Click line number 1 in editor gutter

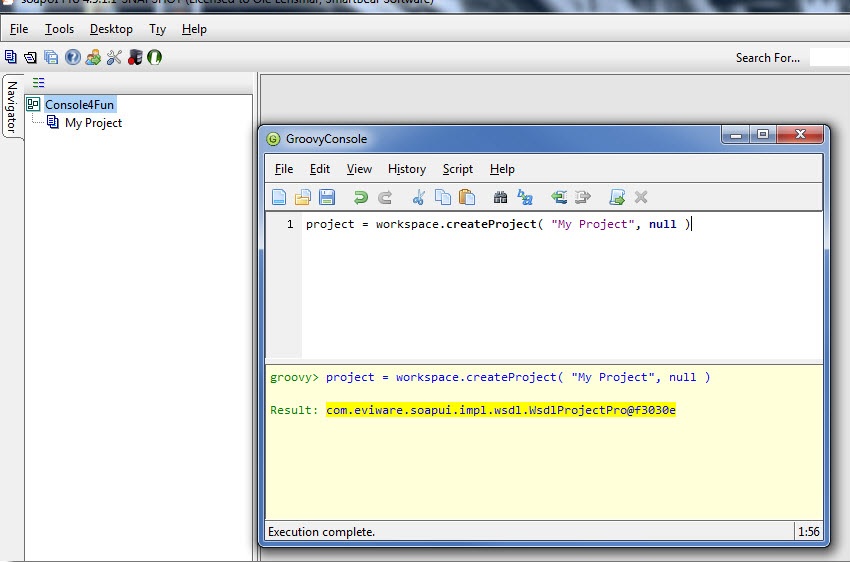coord(290,224)
